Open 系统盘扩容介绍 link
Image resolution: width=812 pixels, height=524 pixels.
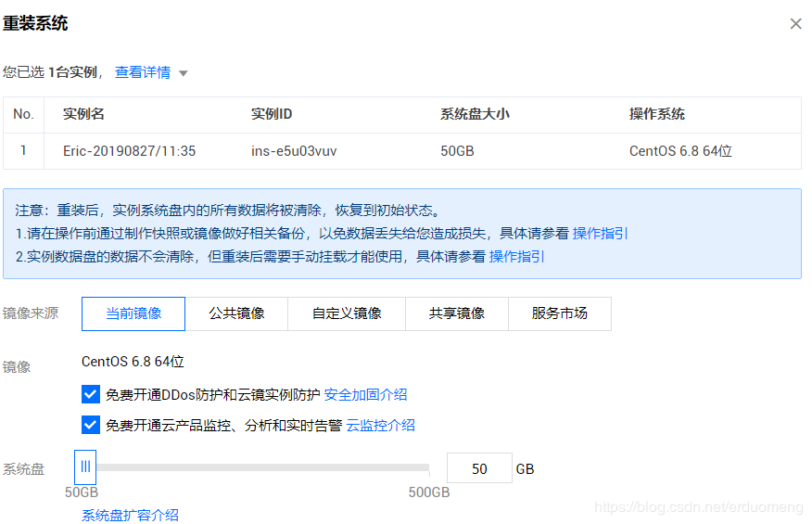(x=130, y=515)
